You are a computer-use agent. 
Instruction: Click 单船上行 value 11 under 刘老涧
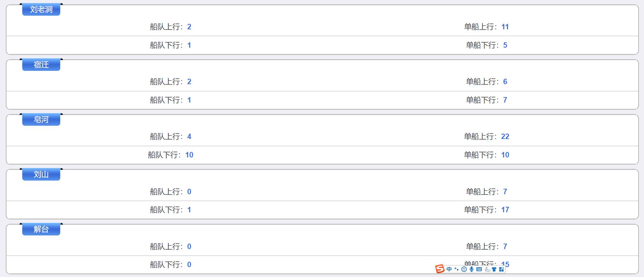coord(505,27)
